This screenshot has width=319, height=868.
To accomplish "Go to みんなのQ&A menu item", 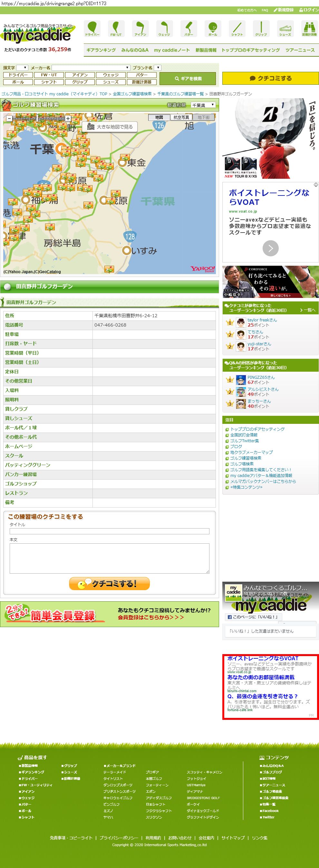I will 135,50.
